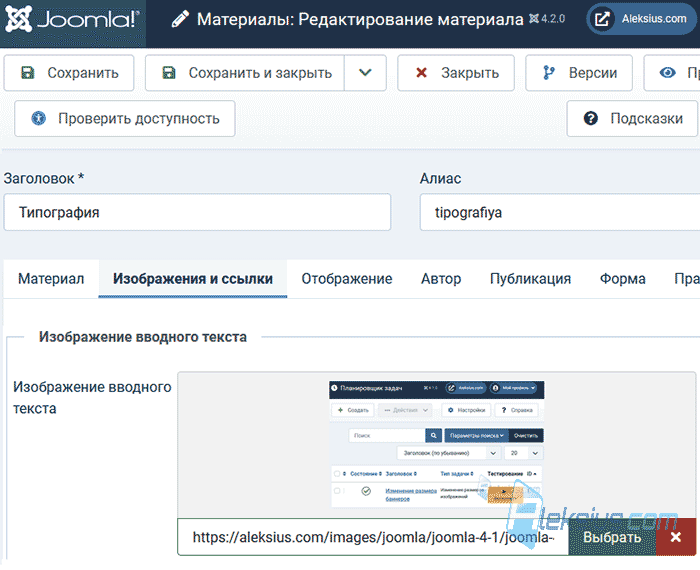Switch to the Материал tab
700x570 pixels.
coord(51,279)
